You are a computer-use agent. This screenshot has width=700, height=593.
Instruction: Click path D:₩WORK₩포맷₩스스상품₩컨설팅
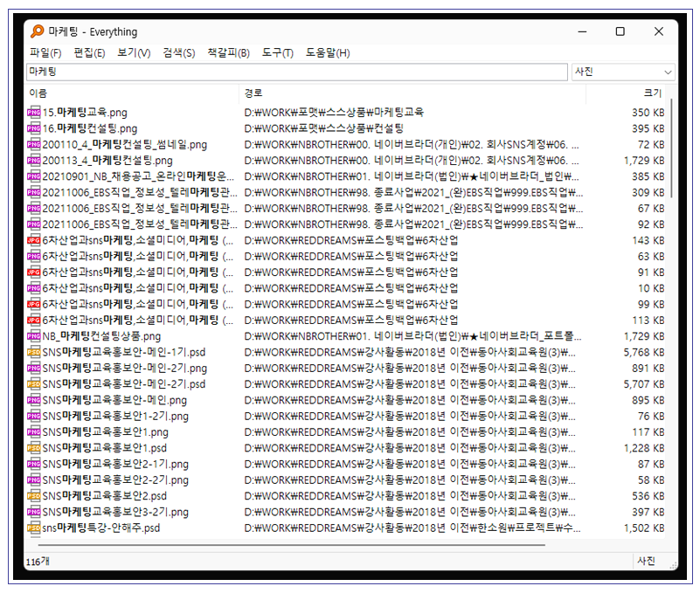[x=323, y=128]
